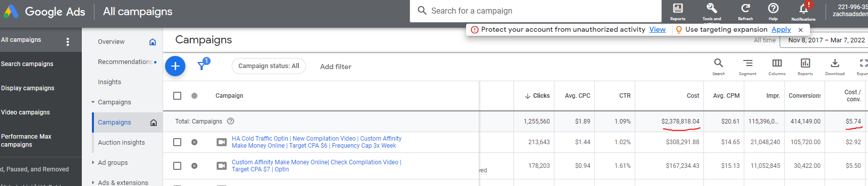Screen dimensions: 868x186
Task: Open Auction insights page
Action: (x=121, y=143)
